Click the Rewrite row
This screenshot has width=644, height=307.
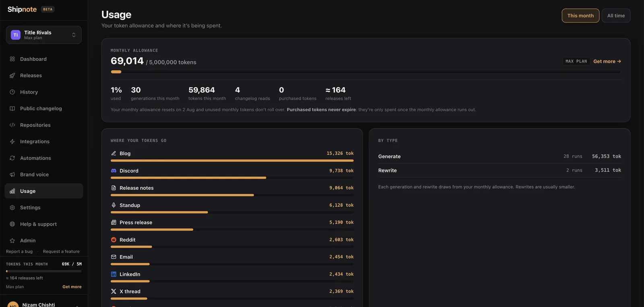coord(500,170)
